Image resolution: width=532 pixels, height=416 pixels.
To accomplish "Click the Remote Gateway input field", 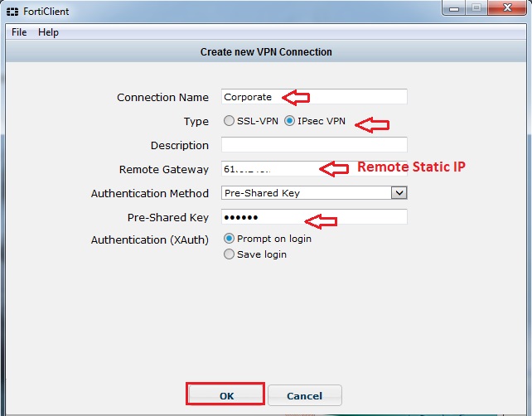I will coord(314,169).
